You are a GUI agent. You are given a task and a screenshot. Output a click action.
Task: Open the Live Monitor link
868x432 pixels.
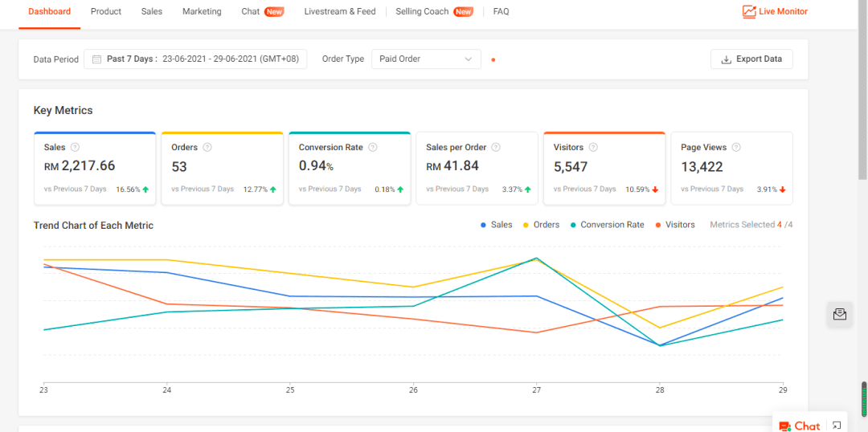pyautogui.click(x=775, y=12)
